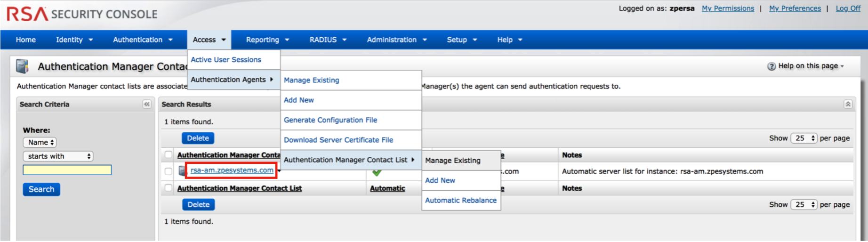Expand the Help on this page dropdown arrow

tap(842, 66)
